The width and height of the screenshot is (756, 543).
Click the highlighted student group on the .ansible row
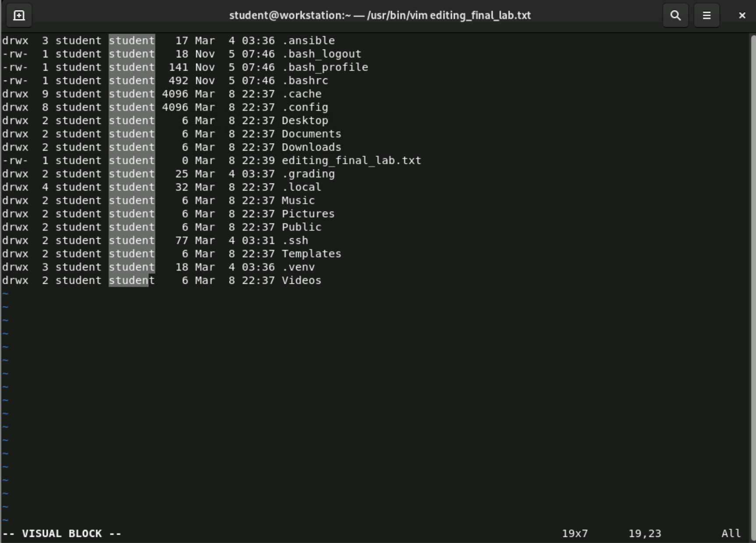coord(132,41)
